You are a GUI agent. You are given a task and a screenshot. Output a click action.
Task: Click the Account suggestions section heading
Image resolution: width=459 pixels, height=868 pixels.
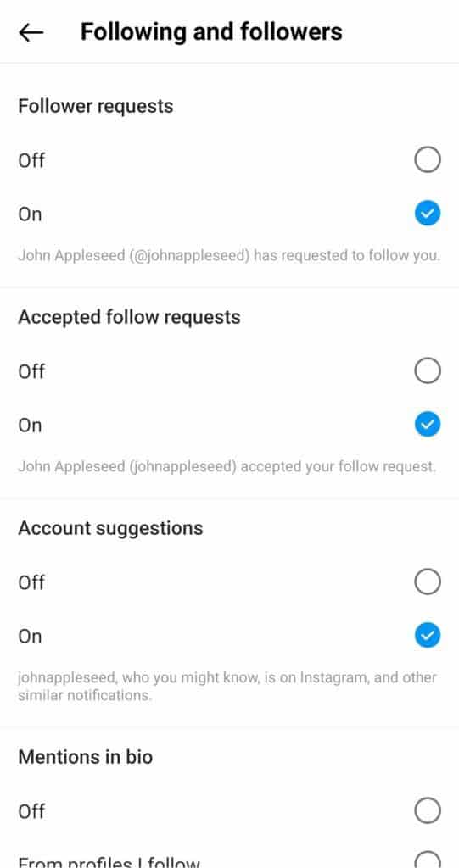[111, 528]
